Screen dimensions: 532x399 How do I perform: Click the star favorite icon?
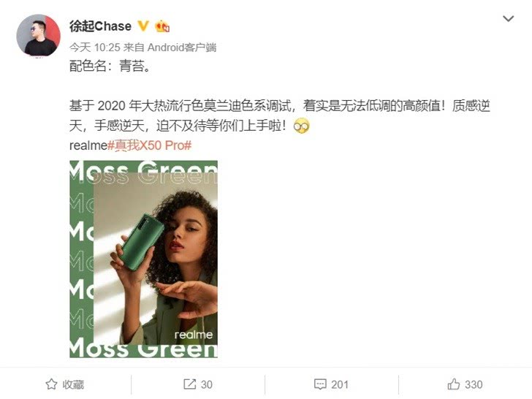[51, 384]
